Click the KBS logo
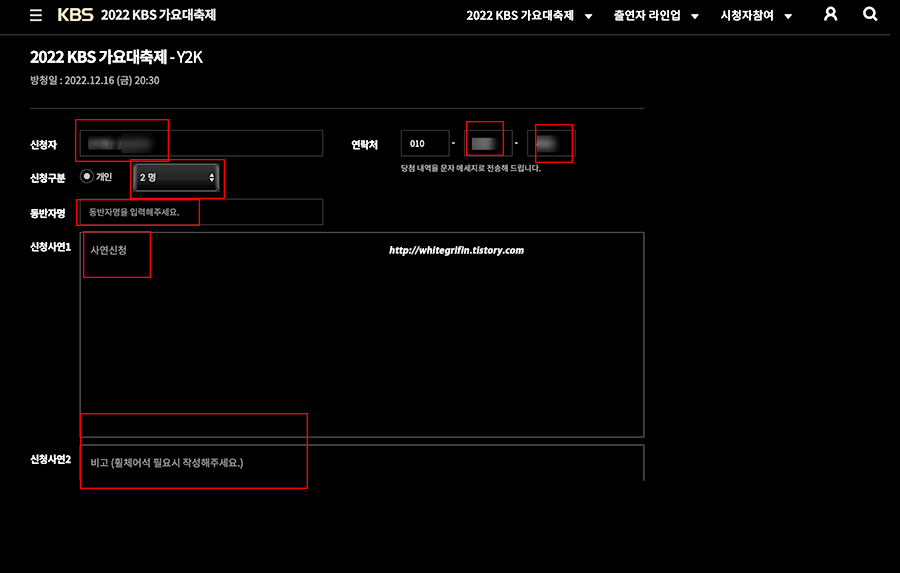This screenshot has height=573, width=900. click(75, 15)
